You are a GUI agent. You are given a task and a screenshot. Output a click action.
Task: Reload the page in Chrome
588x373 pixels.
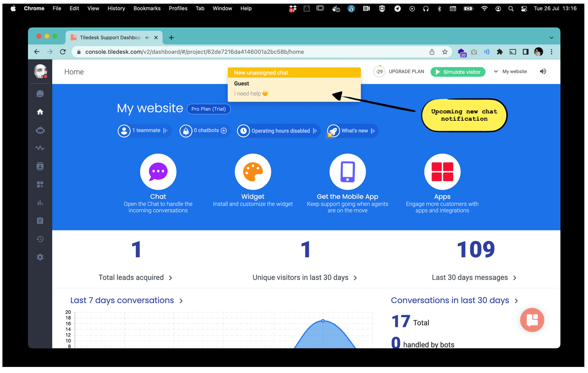(x=63, y=52)
